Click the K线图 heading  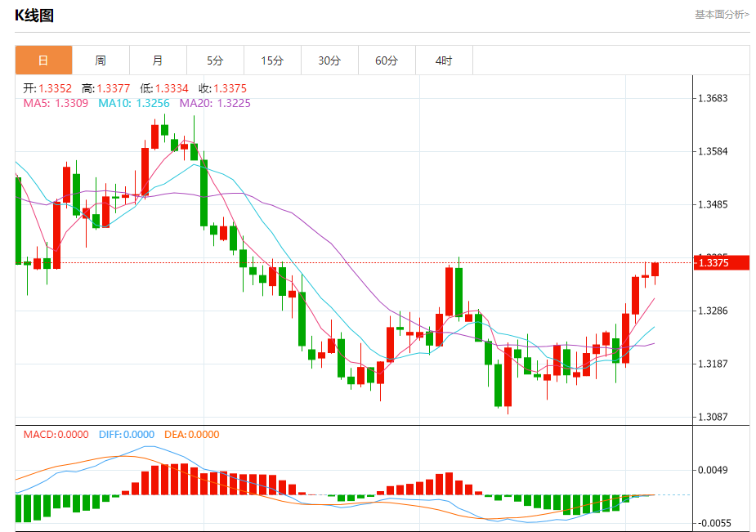34,16
